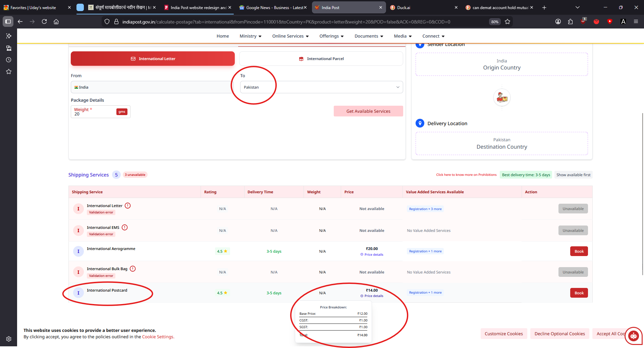Screen dimensions: 644x348
Task: Expand the Ministry menu
Action: click(250, 36)
